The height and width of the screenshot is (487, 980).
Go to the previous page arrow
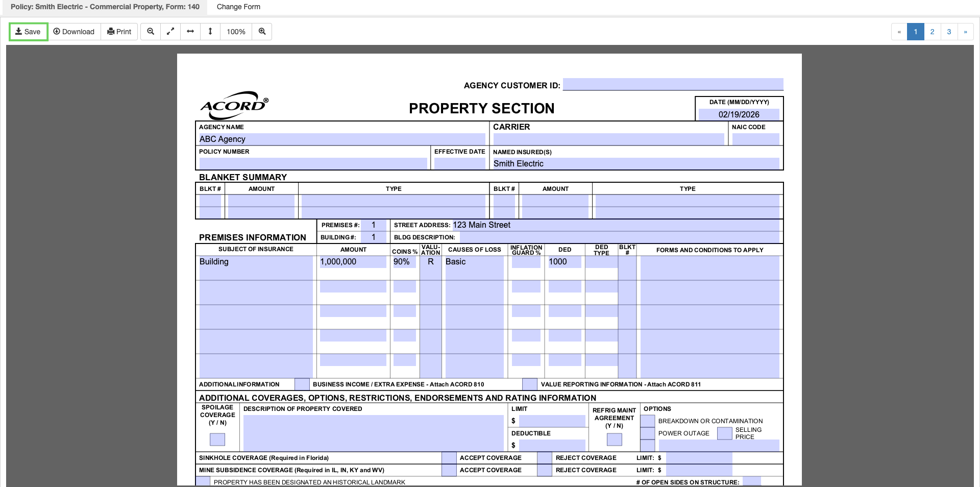click(x=899, y=32)
